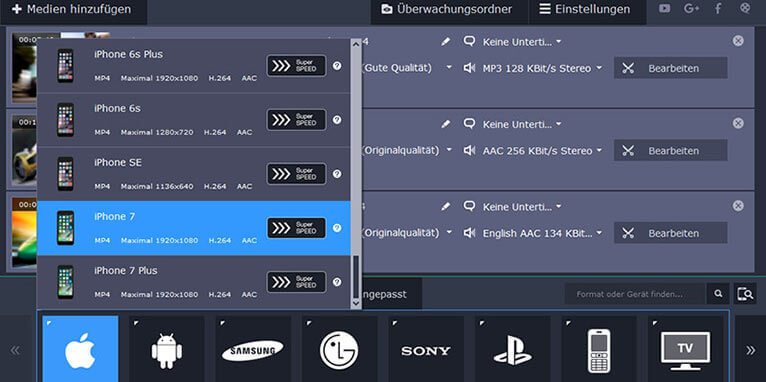The width and height of the screenshot is (766, 382).
Task: Click help question mark for iPhone 6s
Action: [337, 120]
